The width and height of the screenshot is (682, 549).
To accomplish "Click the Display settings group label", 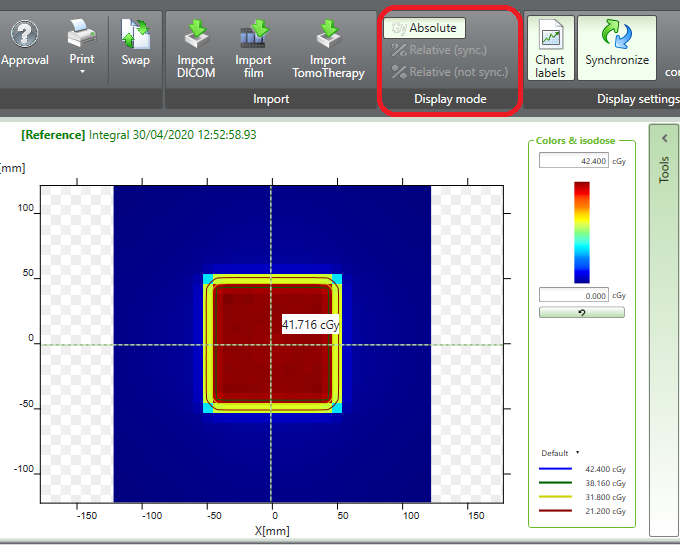I will click(637, 99).
